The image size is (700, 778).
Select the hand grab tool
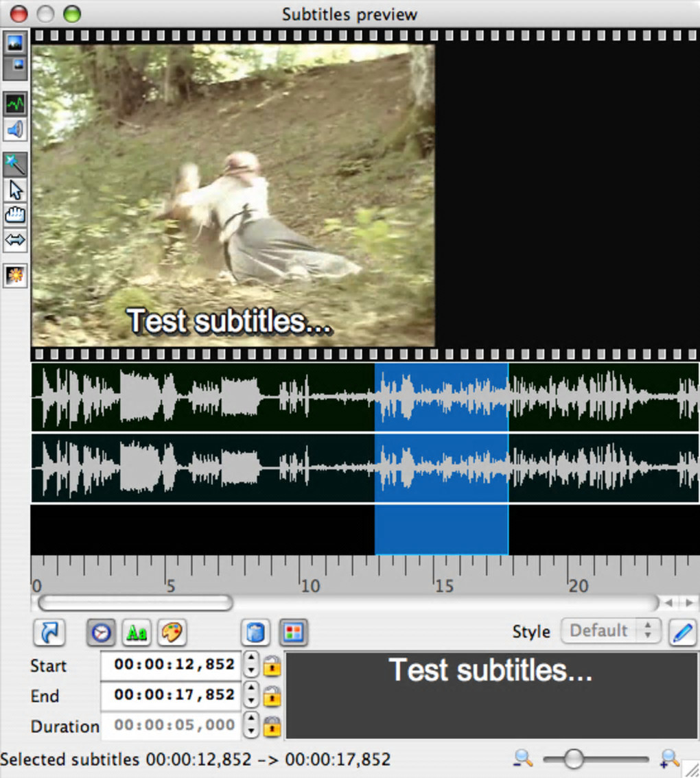pos(15,215)
